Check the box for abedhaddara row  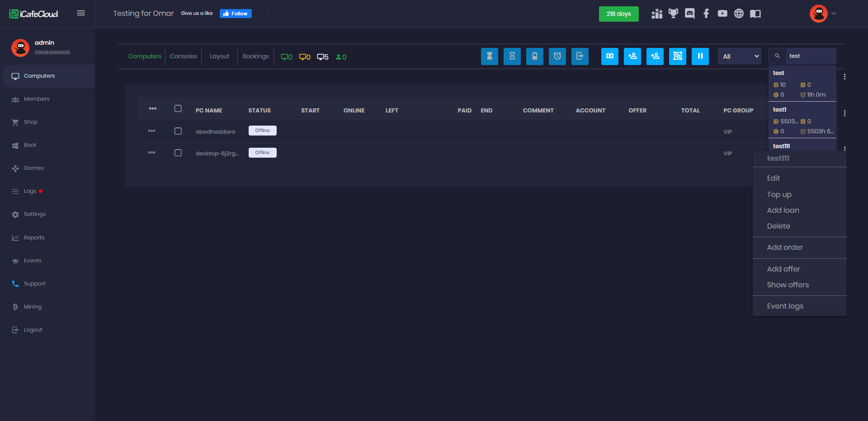(x=178, y=131)
